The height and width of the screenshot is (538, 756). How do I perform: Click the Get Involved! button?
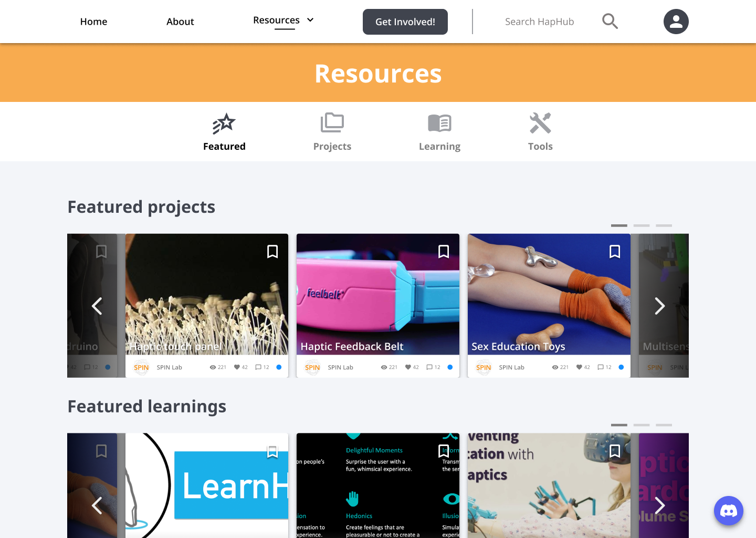pos(405,22)
